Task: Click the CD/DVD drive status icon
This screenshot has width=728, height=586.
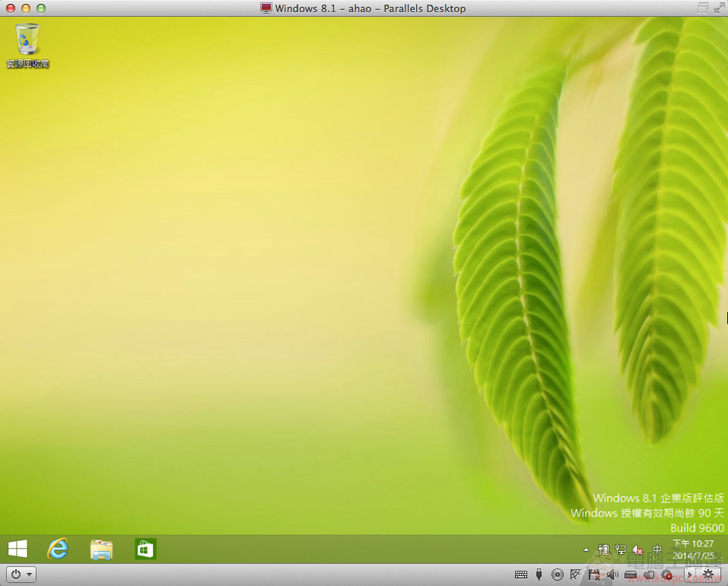Action: 557,575
